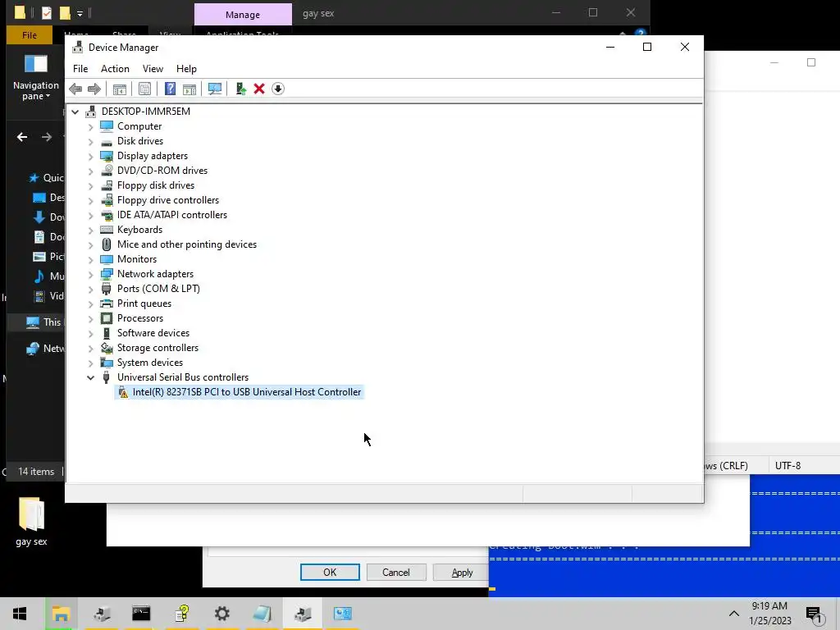Uninstall device using the red X icon

[x=259, y=89]
